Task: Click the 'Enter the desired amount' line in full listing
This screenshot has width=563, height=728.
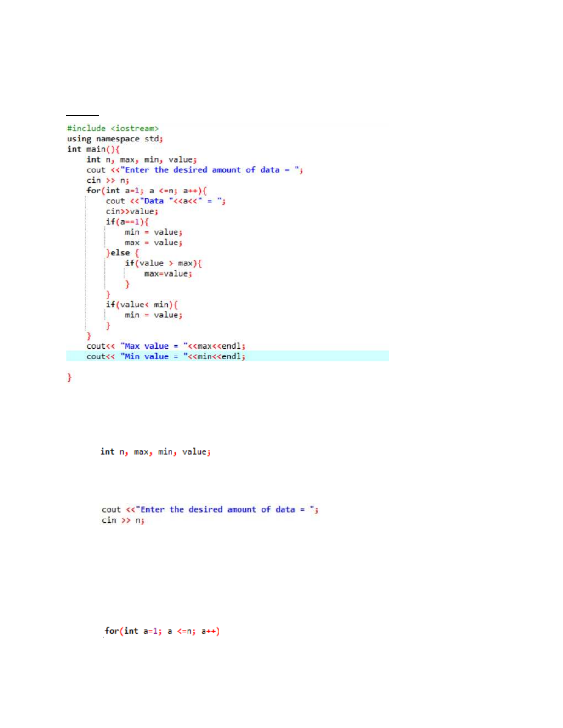Action: point(195,170)
